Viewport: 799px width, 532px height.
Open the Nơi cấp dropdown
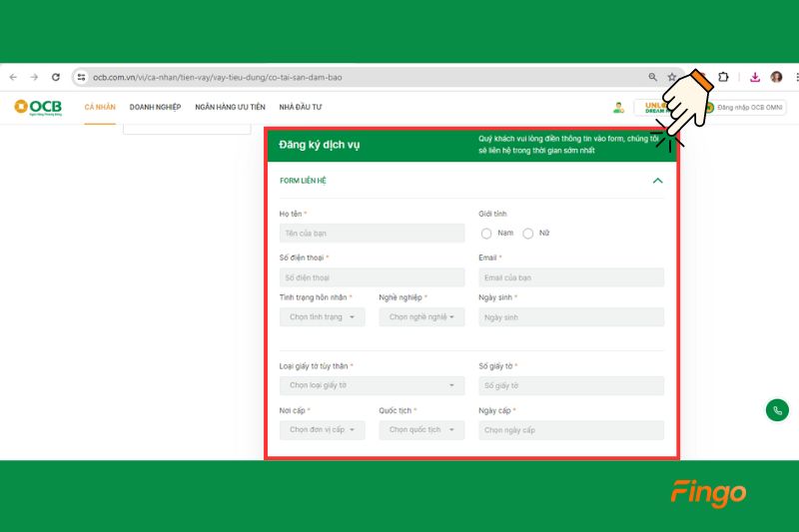coord(322,429)
